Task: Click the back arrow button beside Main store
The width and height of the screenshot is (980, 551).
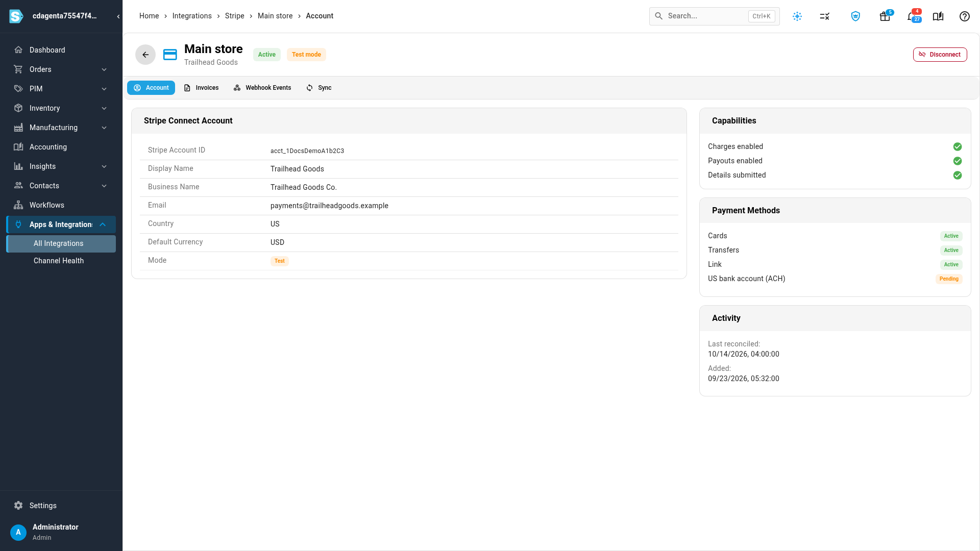Action: 145,55
